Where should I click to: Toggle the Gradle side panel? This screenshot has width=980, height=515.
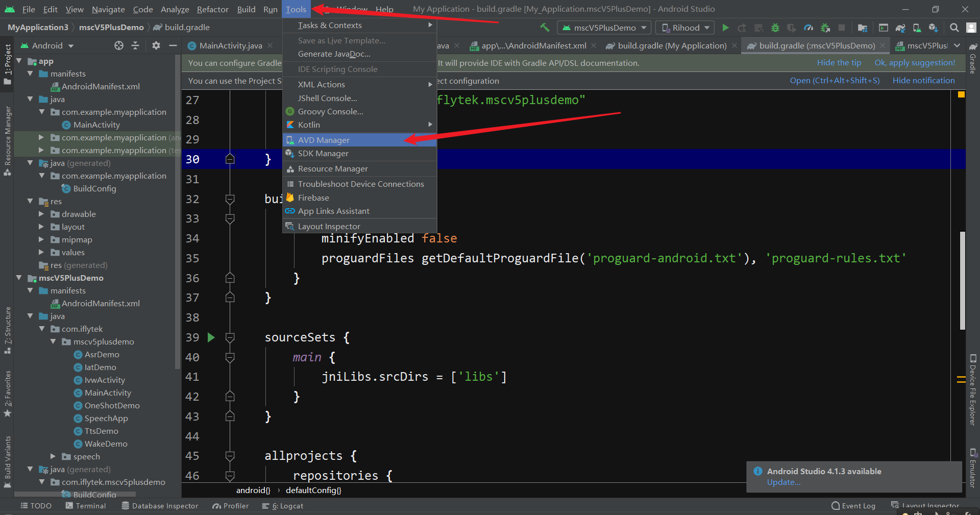tap(973, 58)
